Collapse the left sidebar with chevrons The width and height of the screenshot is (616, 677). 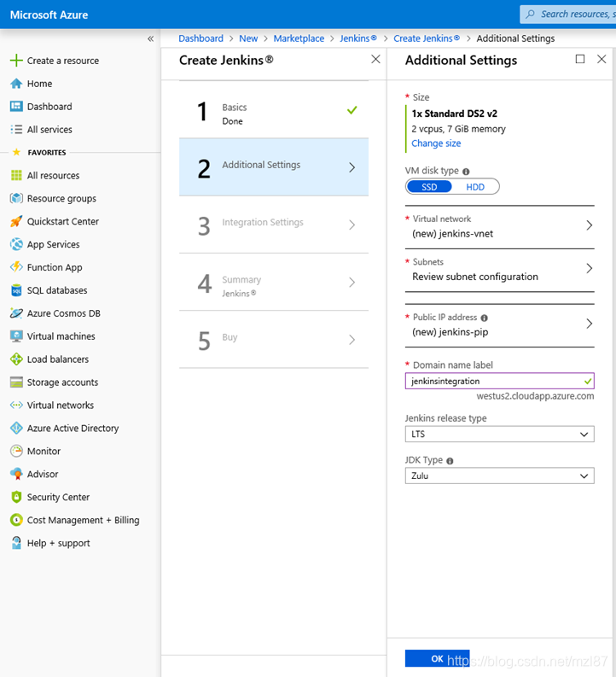(150, 39)
